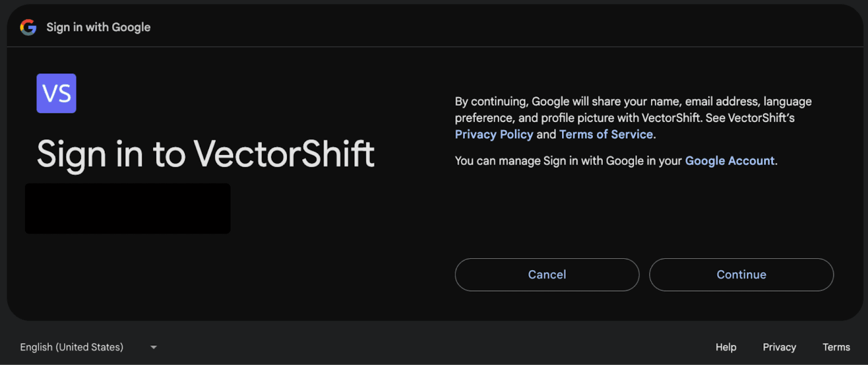Open VectorShift's Privacy Policy link
The height and width of the screenshot is (365, 868).
coord(494,134)
